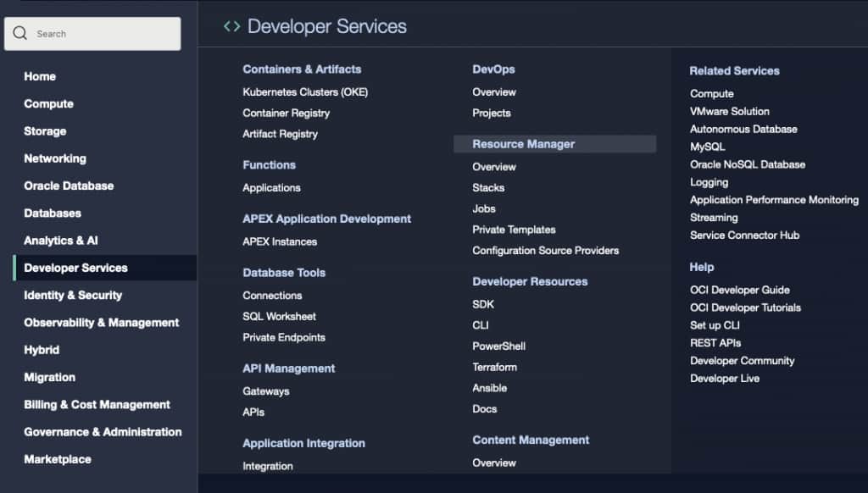Open the Set up CLI help link
This screenshot has width=868, height=493.
pos(715,325)
